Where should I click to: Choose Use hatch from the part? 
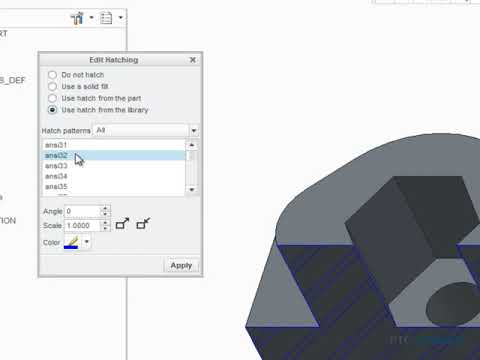click(52, 98)
